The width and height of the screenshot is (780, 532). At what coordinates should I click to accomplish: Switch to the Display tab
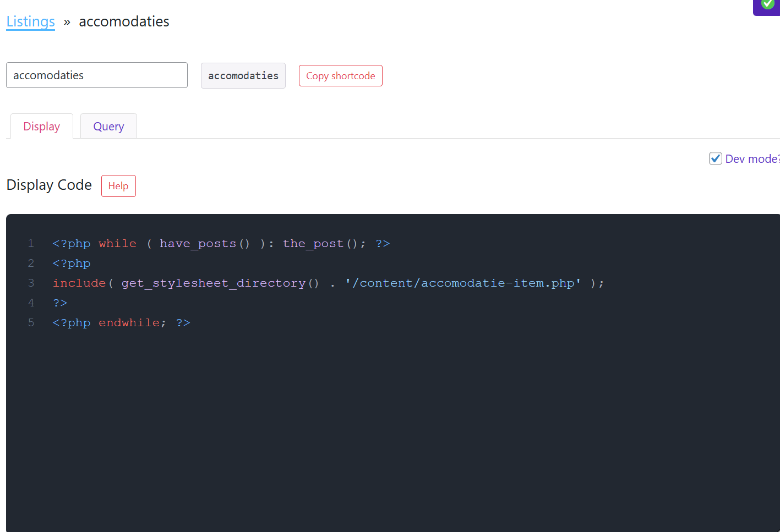[42, 127]
